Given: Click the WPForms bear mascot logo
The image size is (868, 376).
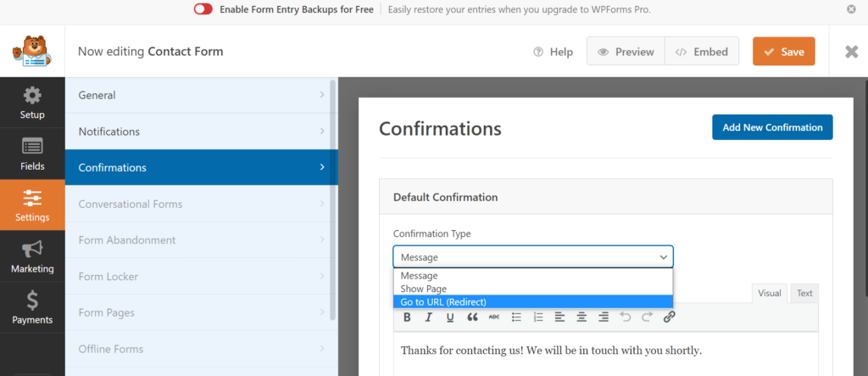Looking at the screenshot, I should coord(32,51).
